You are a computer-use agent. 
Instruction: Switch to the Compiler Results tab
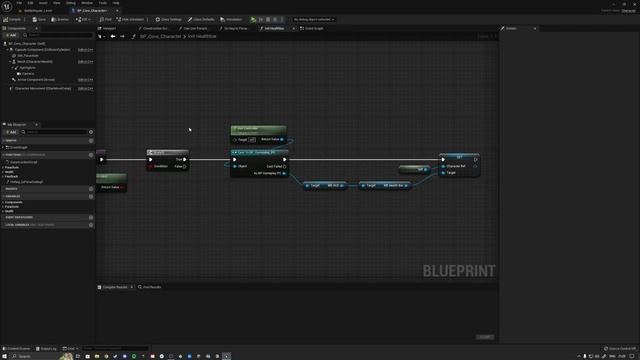(x=115, y=287)
